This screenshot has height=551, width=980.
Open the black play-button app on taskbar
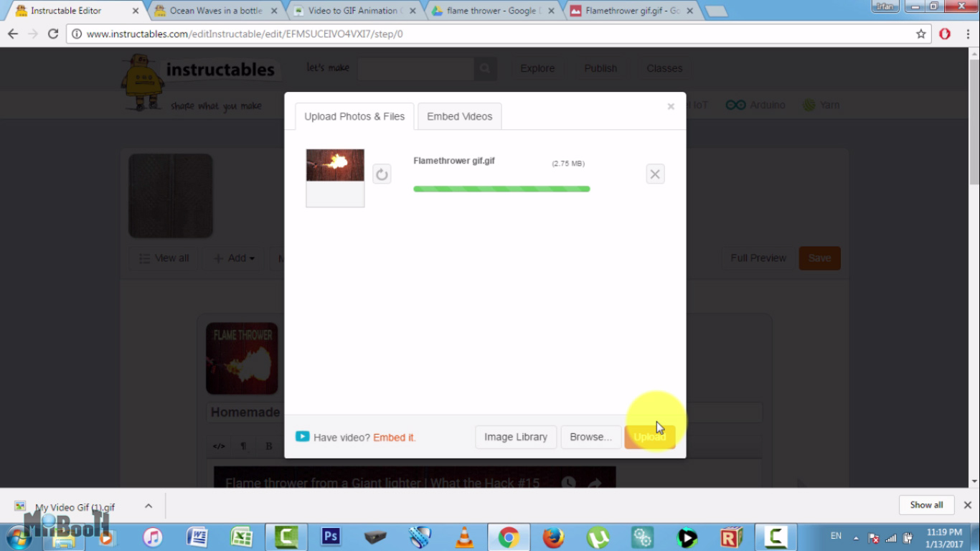click(687, 537)
